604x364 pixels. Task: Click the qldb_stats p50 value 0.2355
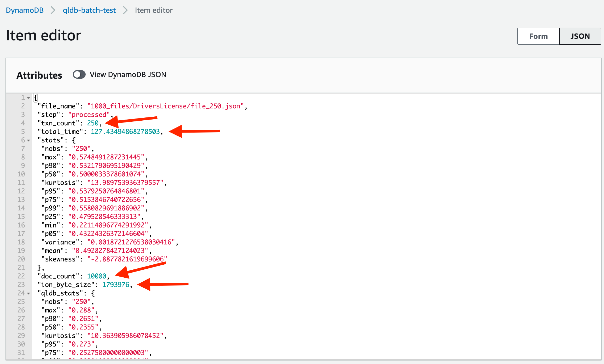tap(83, 327)
